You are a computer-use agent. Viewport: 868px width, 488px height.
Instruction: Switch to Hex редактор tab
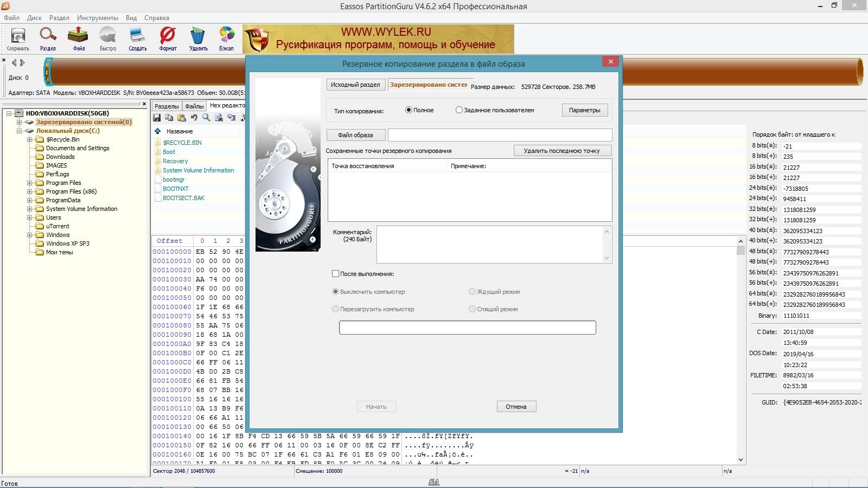click(x=227, y=105)
